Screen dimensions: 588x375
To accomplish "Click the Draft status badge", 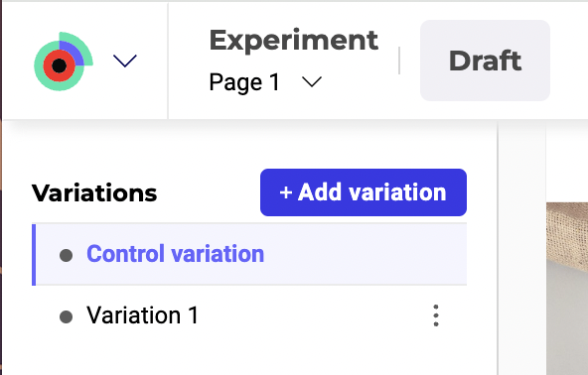I will click(485, 61).
